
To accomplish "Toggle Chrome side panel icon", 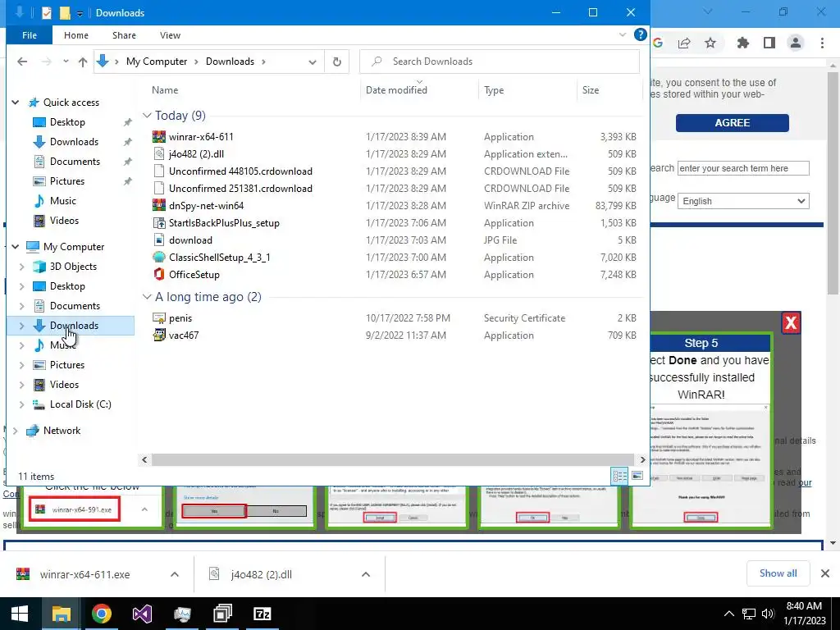I will 769,43.
